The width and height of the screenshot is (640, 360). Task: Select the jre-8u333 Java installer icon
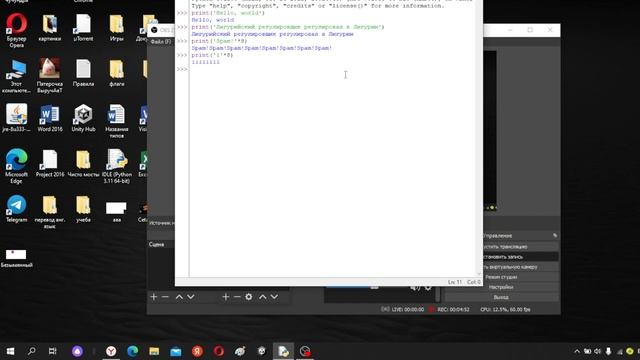[16, 118]
